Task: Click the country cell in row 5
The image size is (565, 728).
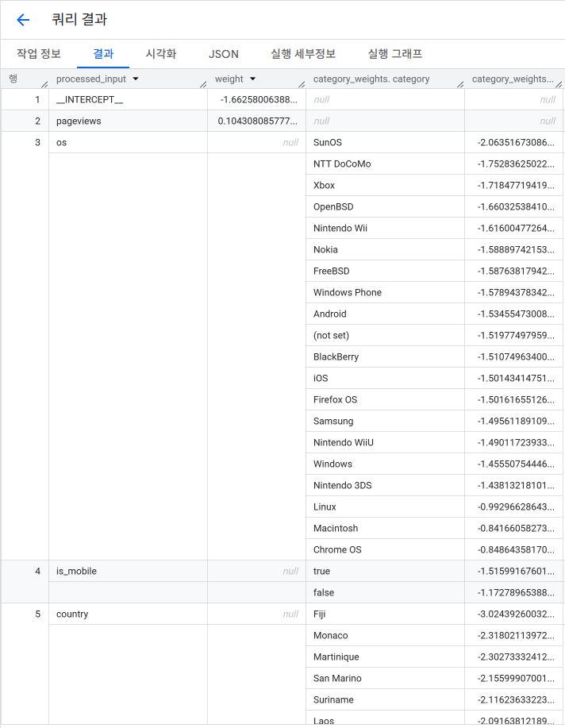Action: (72, 614)
